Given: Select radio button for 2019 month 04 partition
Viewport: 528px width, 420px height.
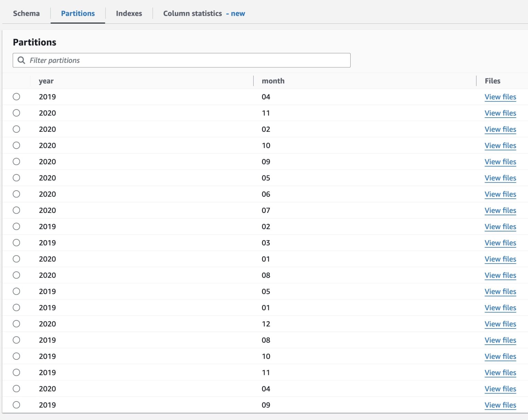Looking at the screenshot, I should point(16,97).
